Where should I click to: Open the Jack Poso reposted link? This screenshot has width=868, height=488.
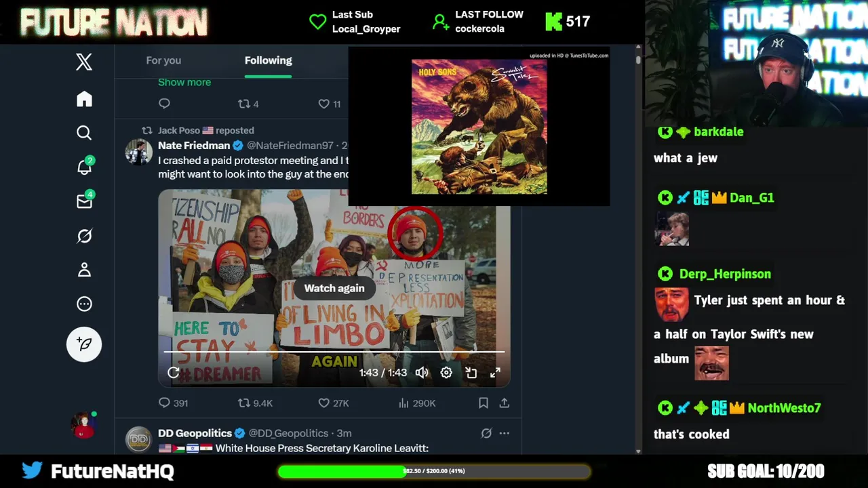(205, 130)
